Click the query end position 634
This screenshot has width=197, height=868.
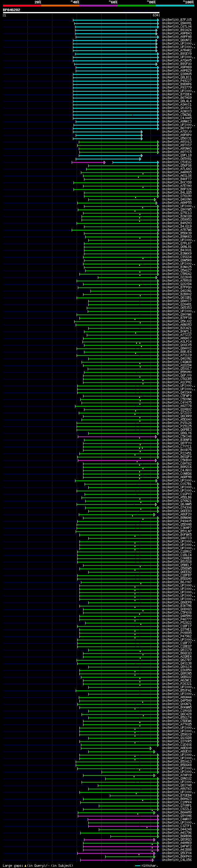[155, 15]
